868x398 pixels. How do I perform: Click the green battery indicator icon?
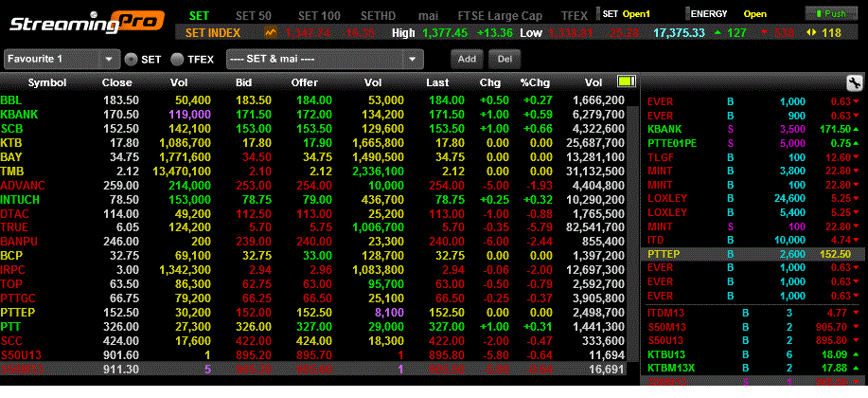(x=626, y=82)
